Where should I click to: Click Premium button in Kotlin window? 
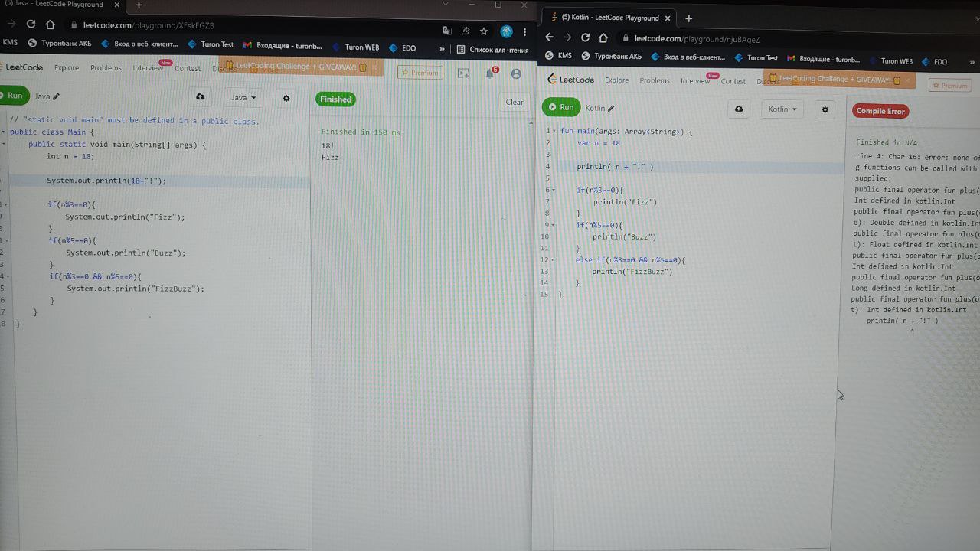(950, 85)
